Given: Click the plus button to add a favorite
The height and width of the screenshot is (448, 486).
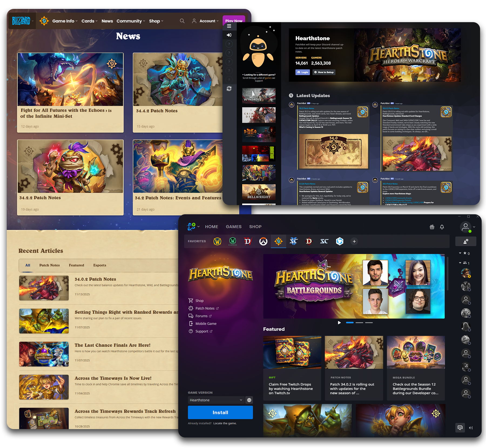Looking at the screenshot, I should pyautogui.click(x=354, y=241).
